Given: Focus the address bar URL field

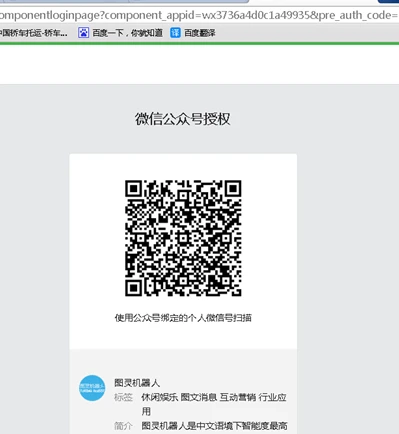Looking at the screenshot, I should [x=199, y=15].
